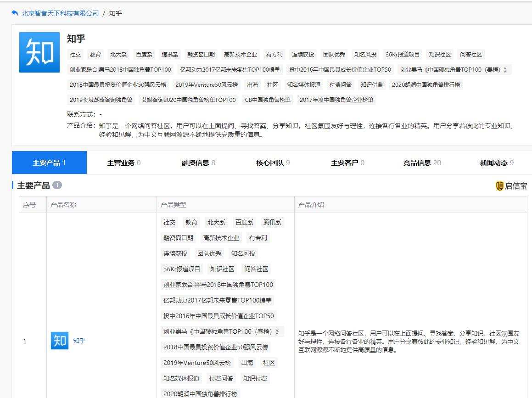Click the 问答社区 tag in header
The height and width of the screenshot is (398, 532).
[471, 55]
